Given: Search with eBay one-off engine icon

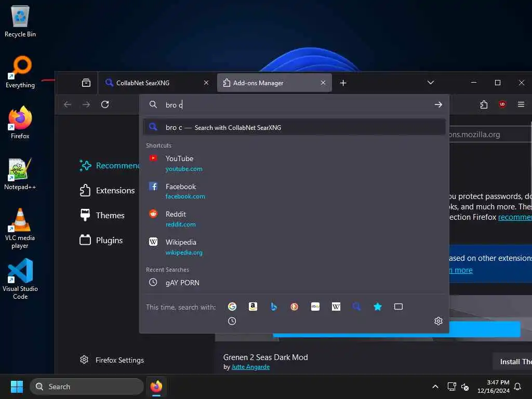Looking at the screenshot, I should [x=315, y=307].
